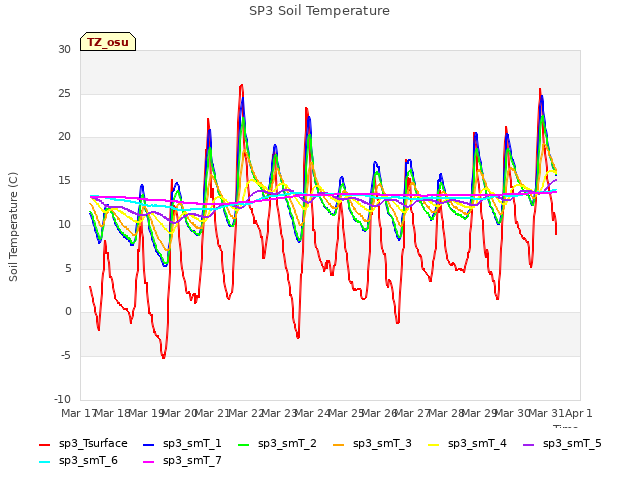Click the Mar 17 x-axis tick label
The height and width of the screenshot is (480, 640).
coord(78,413)
